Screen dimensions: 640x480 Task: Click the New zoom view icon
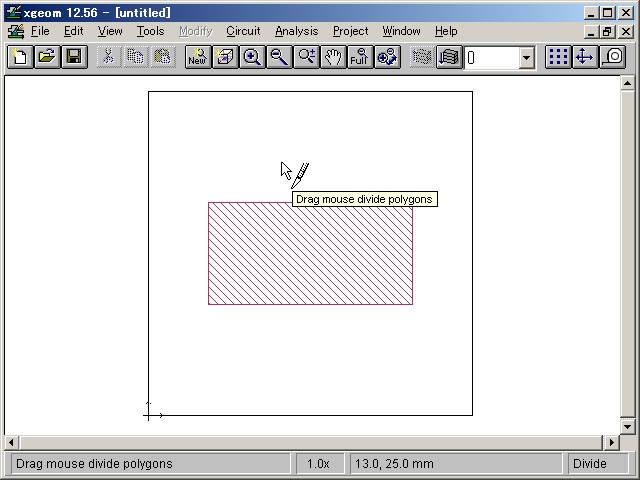198,57
